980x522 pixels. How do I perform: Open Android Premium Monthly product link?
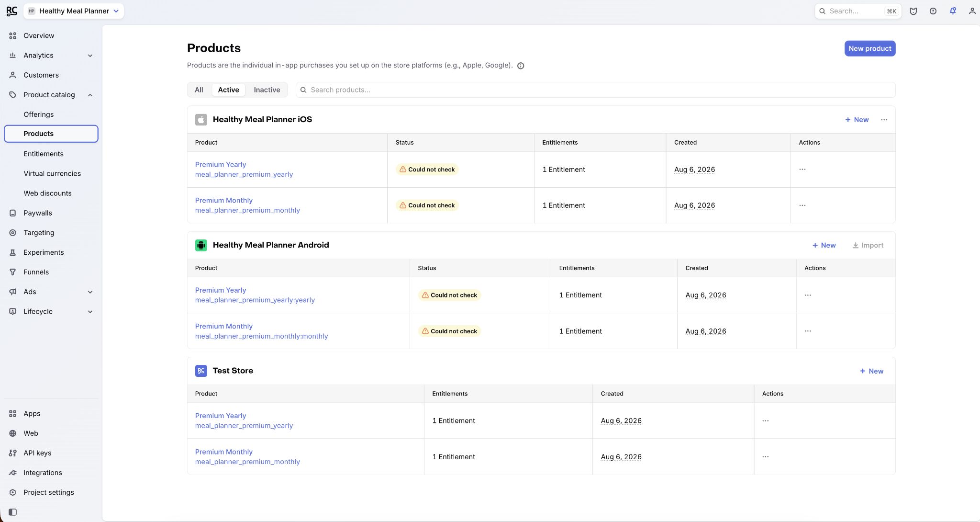click(223, 326)
